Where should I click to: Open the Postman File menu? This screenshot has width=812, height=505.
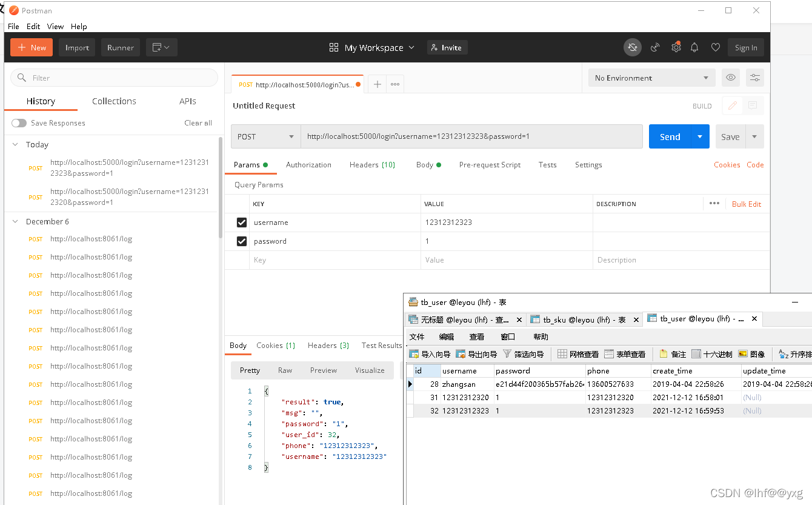click(x=13, y=26)
